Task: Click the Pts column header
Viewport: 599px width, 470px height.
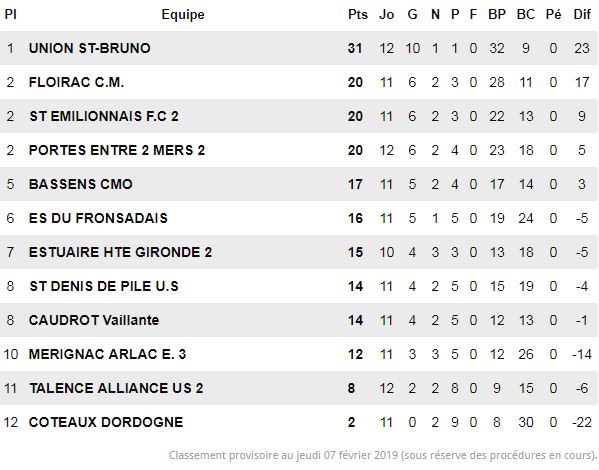Action: (x=358, y=15)
